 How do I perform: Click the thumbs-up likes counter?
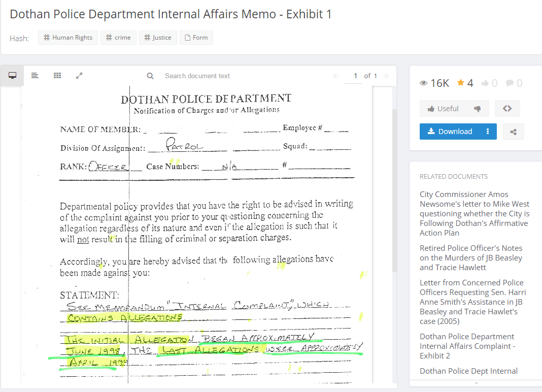point(489,83)
